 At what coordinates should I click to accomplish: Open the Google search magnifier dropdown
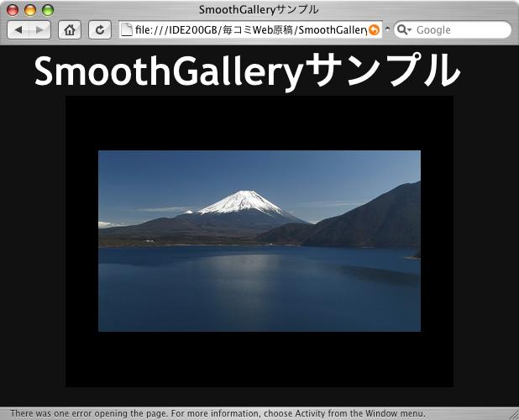403,29
